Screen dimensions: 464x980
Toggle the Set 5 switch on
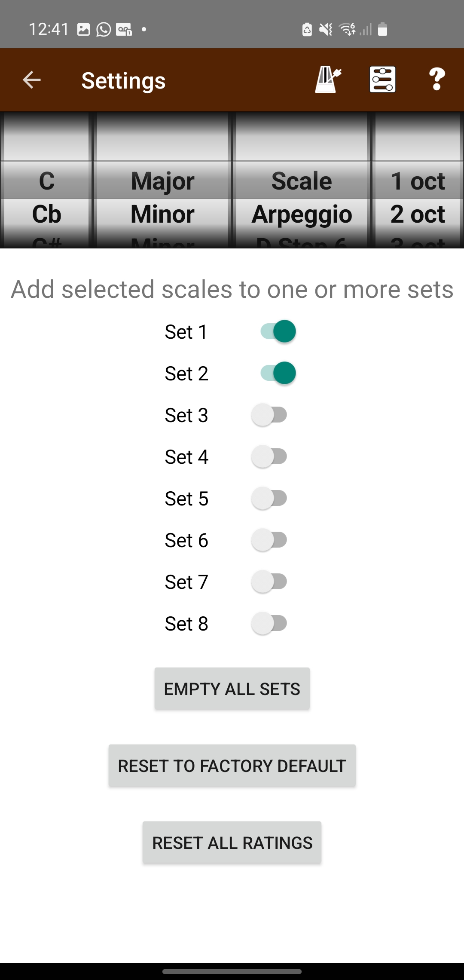point(269,498)
